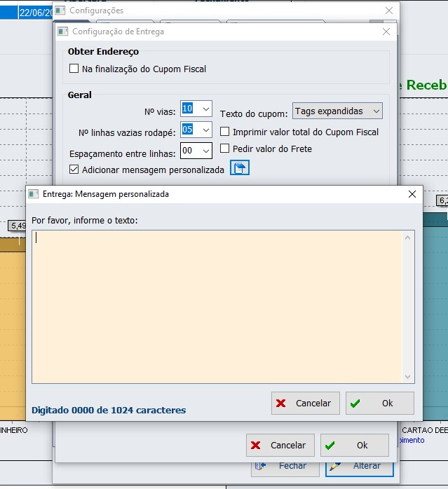448x489 pixels.
Task: Toggle Pedir valor do Frete checkbox
Action: point(225,149)
